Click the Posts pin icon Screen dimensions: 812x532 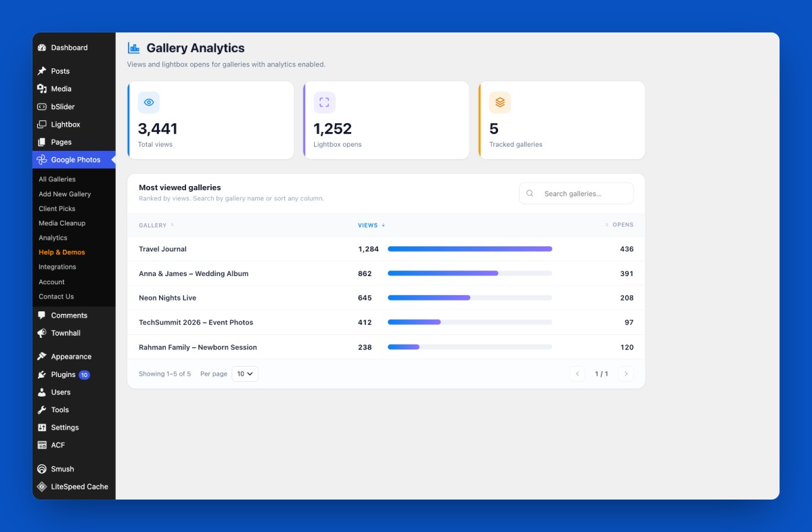(42, 71)
